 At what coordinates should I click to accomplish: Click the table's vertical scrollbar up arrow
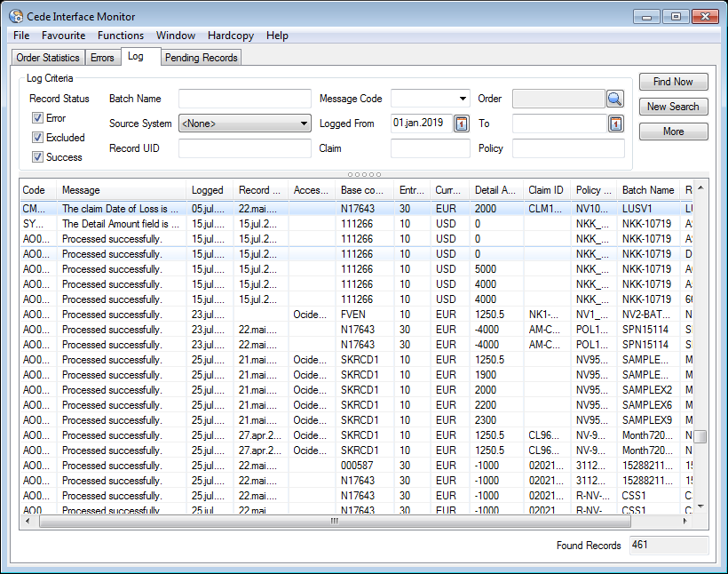700,189
